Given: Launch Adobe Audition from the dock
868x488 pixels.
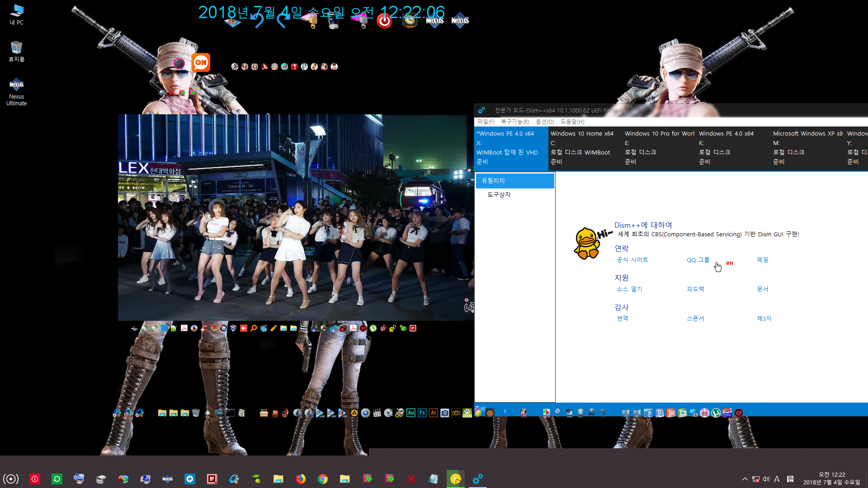Looking at the screenshot, I should coord(410,413).
